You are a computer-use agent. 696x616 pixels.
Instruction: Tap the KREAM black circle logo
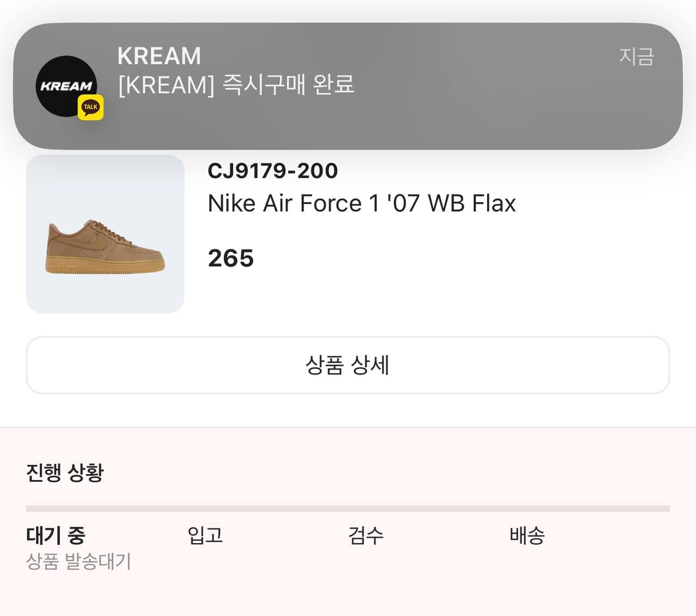[66, 86]
